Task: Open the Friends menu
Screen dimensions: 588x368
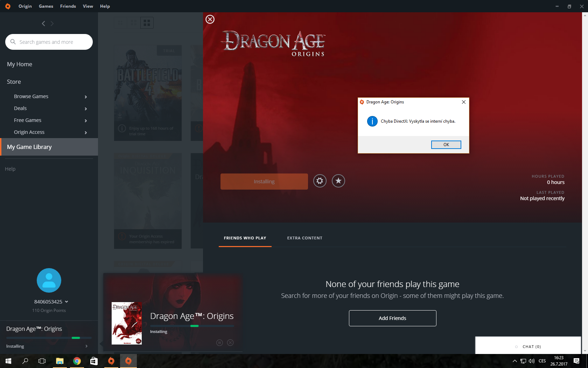Action: [x=68, y=6]
